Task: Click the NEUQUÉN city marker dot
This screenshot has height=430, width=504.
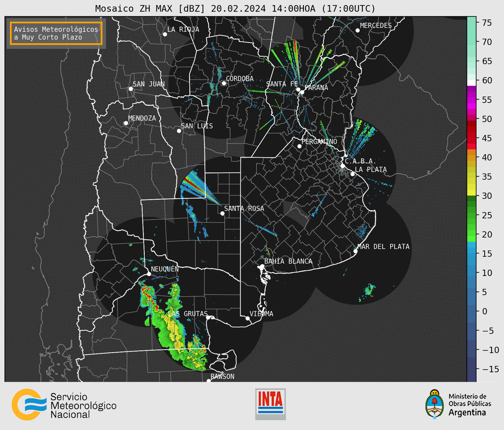Action: click(149, 274)
